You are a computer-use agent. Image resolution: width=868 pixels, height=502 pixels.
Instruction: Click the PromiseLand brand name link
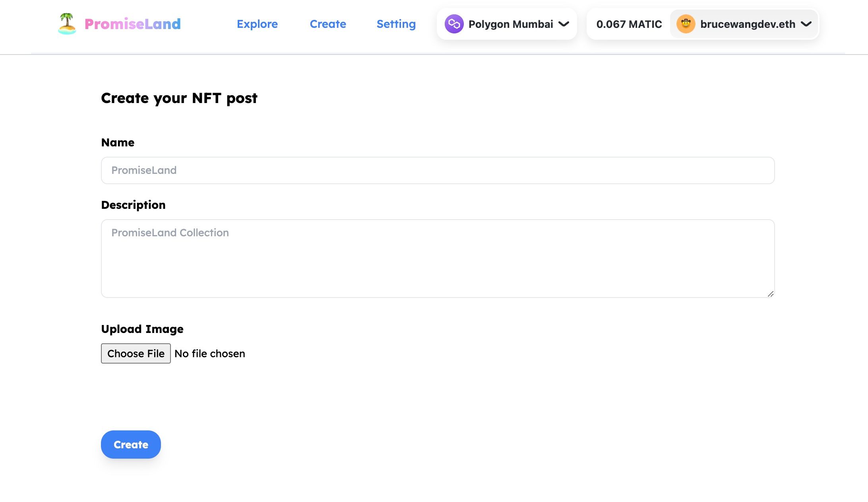point(133,24)
